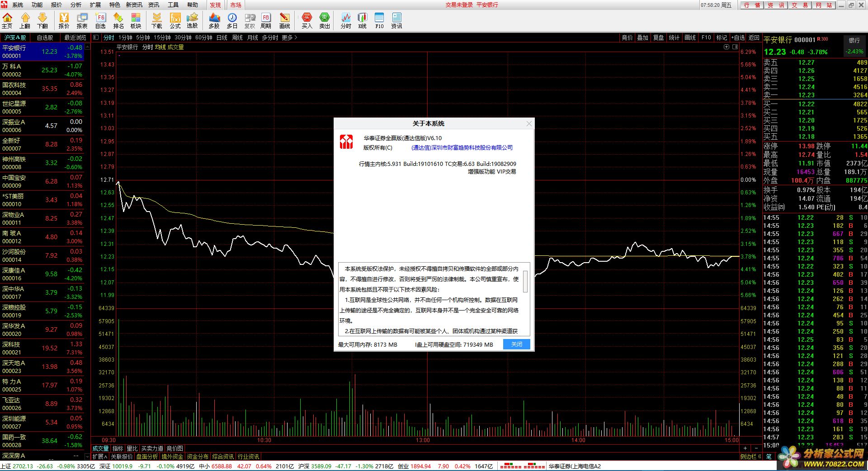Viewport: 868px width, 471px height.
Task: Select the 买卖力道 indicator tab
Action: [152, 448]
